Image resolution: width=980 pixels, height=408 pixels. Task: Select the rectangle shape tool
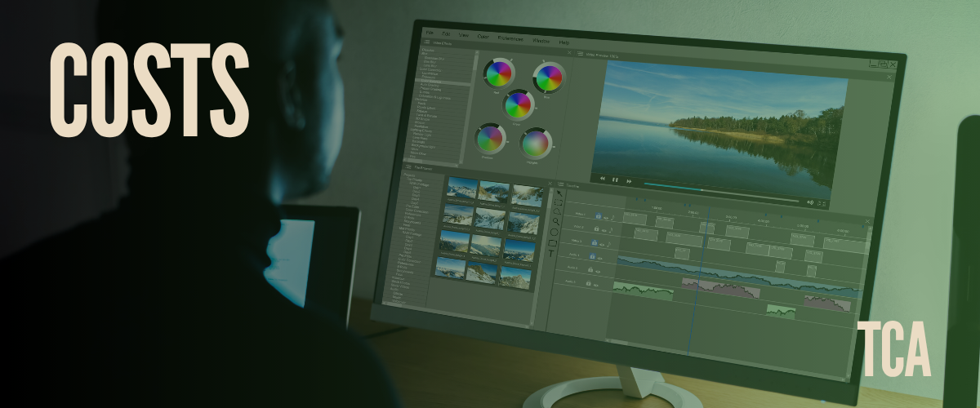pyautogui.click(x=552, y=243)
